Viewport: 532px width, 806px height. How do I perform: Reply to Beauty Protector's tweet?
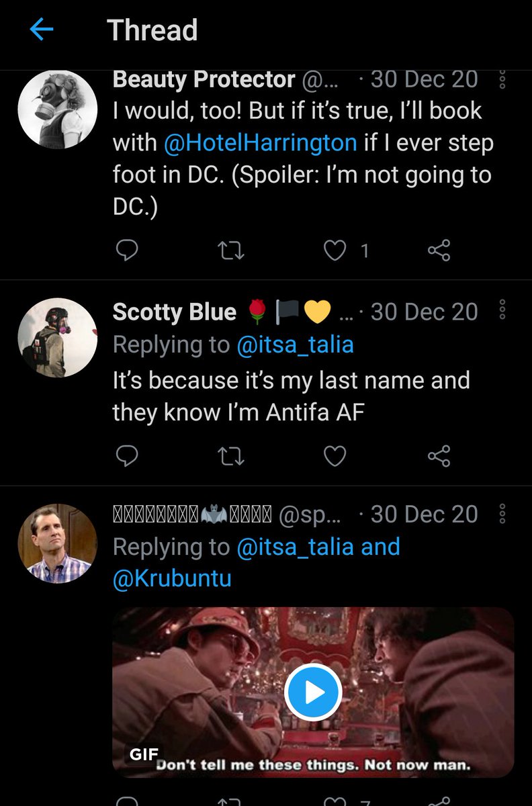[127, 251]
